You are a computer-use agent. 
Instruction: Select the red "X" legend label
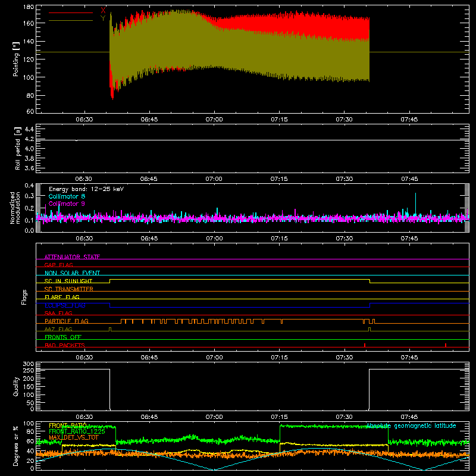click(103, 11)
